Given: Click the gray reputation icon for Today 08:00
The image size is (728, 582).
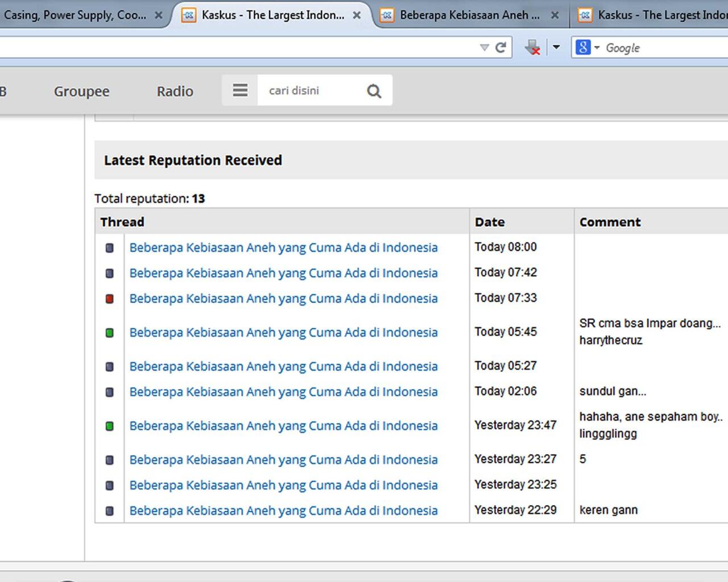Looking at the screenshot, I should (110, 248).
